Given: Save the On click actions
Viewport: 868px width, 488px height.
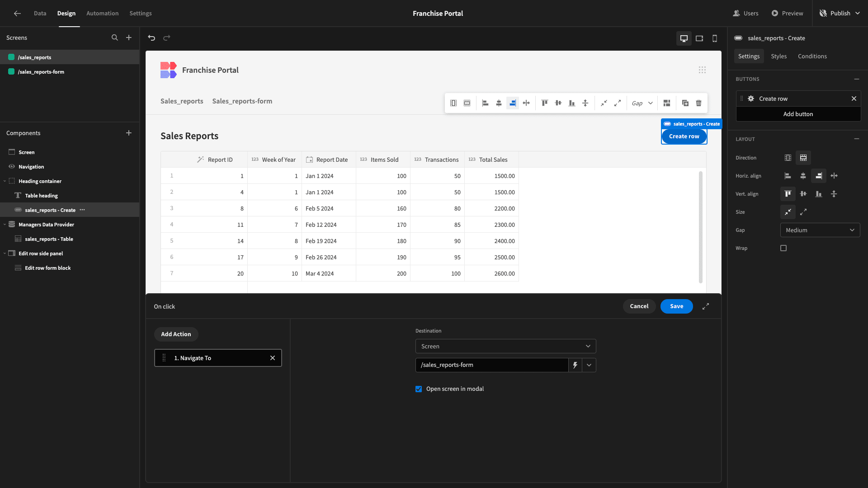Looking at the screenshot, I should [676, 306].
